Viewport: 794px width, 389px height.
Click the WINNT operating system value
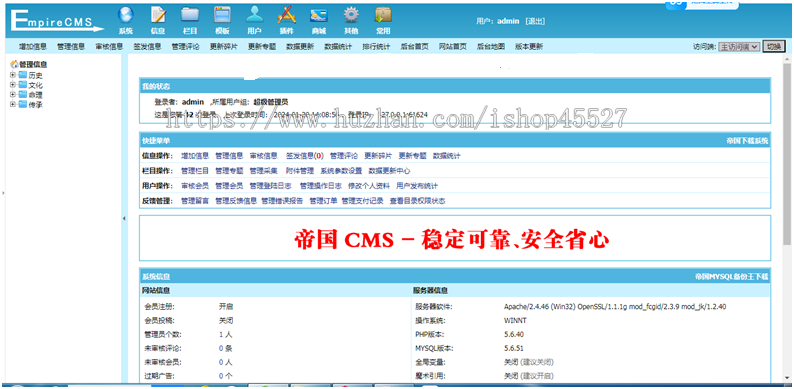(515, 321)
